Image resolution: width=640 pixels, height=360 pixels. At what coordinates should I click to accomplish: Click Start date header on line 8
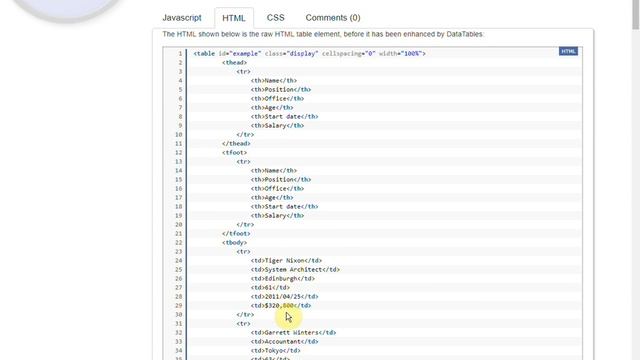284,117
